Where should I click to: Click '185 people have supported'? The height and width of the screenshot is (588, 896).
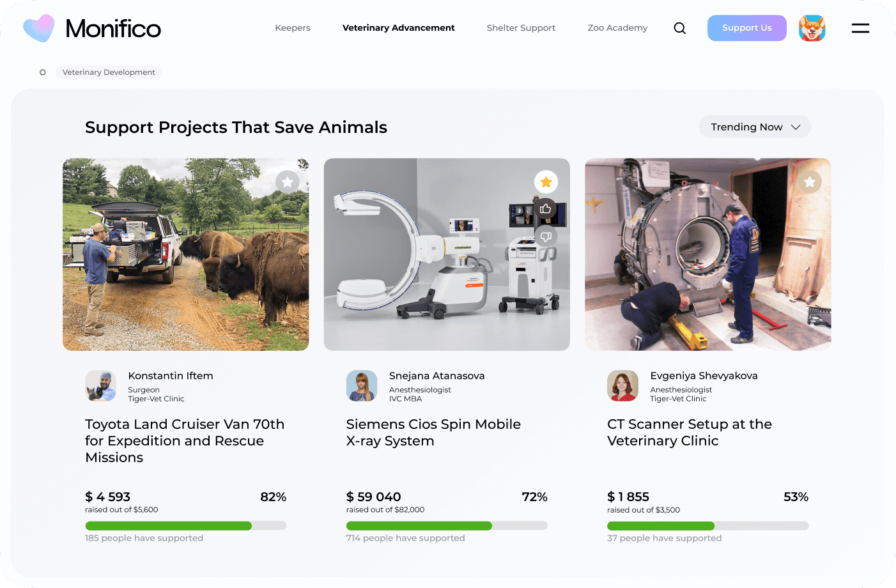(144, 538)
